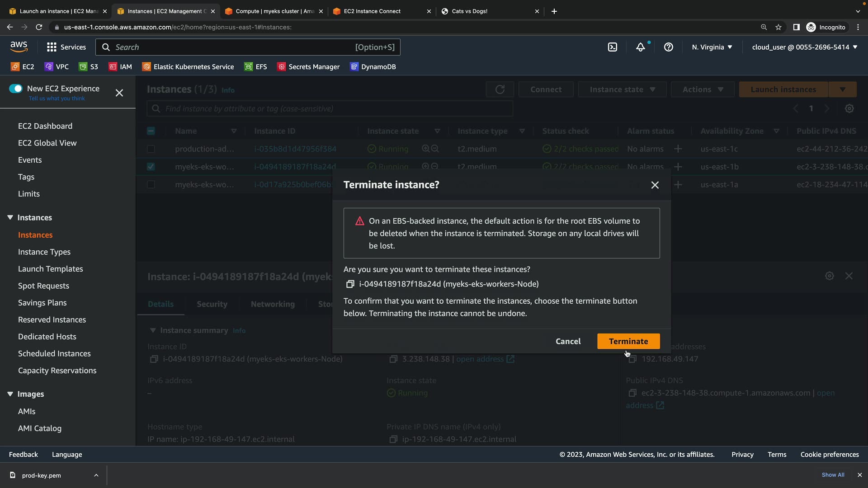Bookmark this page with star icon

(778, 27)
